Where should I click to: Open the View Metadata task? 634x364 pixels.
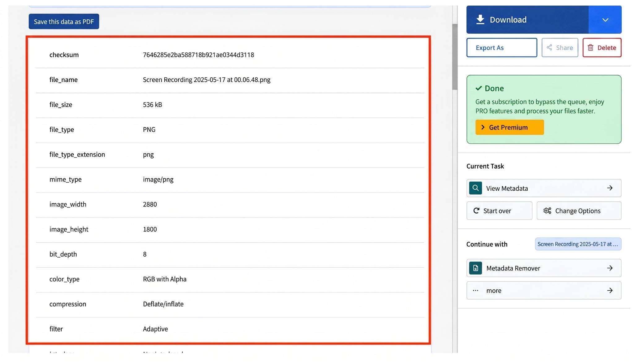[544, 188]
